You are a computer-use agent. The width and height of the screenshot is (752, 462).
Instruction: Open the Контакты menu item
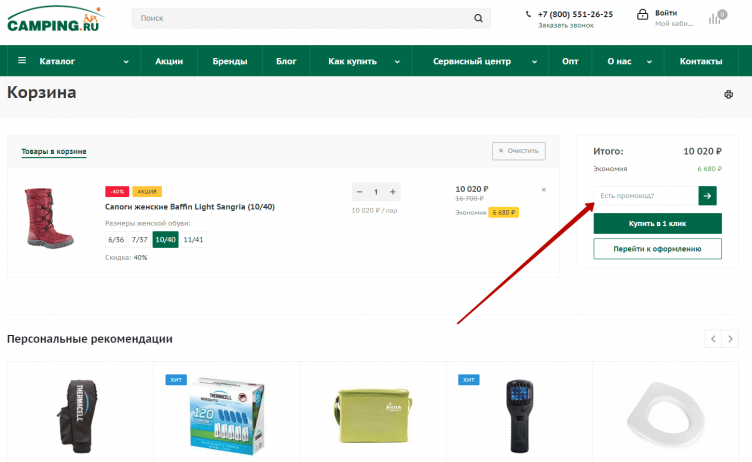pos(701,61)
